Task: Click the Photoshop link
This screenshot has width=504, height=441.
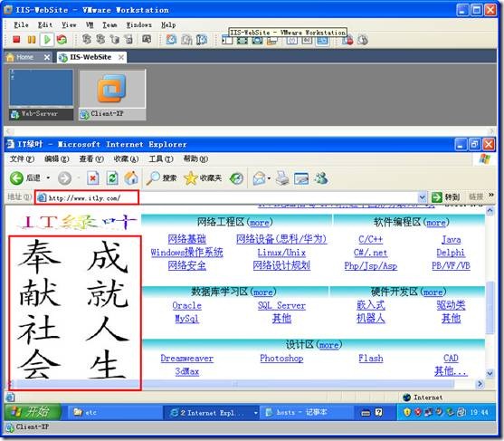Action: [281, 358]
